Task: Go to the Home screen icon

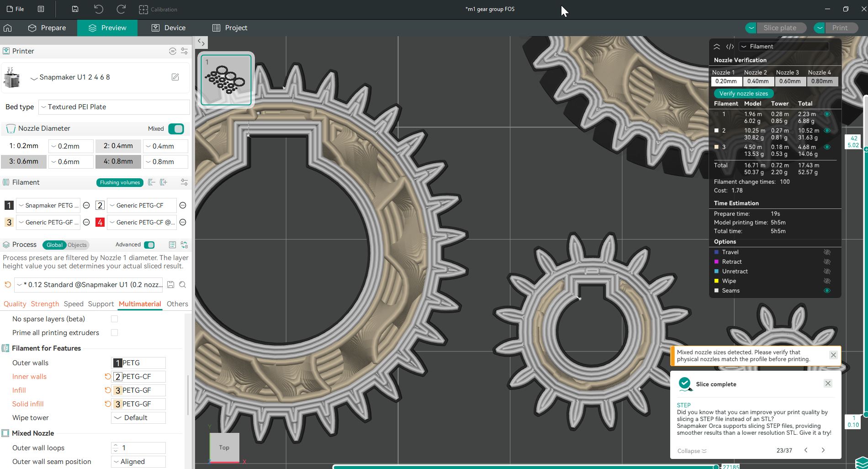Action: point(7,28)
